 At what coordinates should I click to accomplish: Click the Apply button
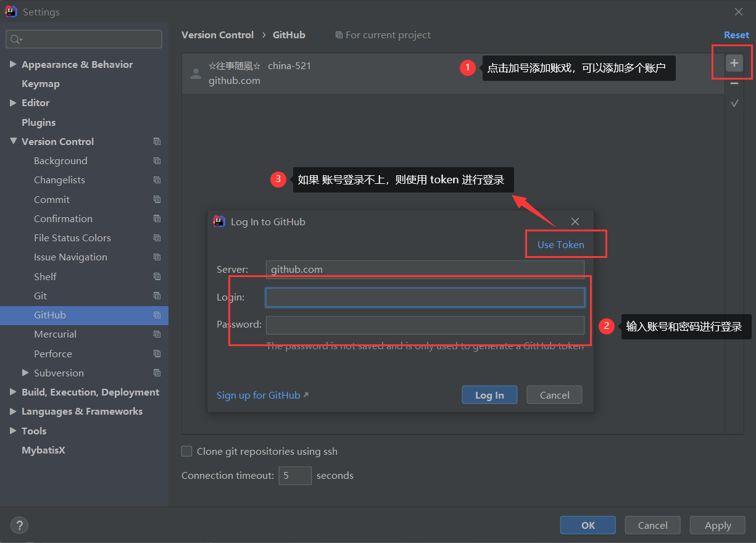pyautogui.click(x=718, y=525)
